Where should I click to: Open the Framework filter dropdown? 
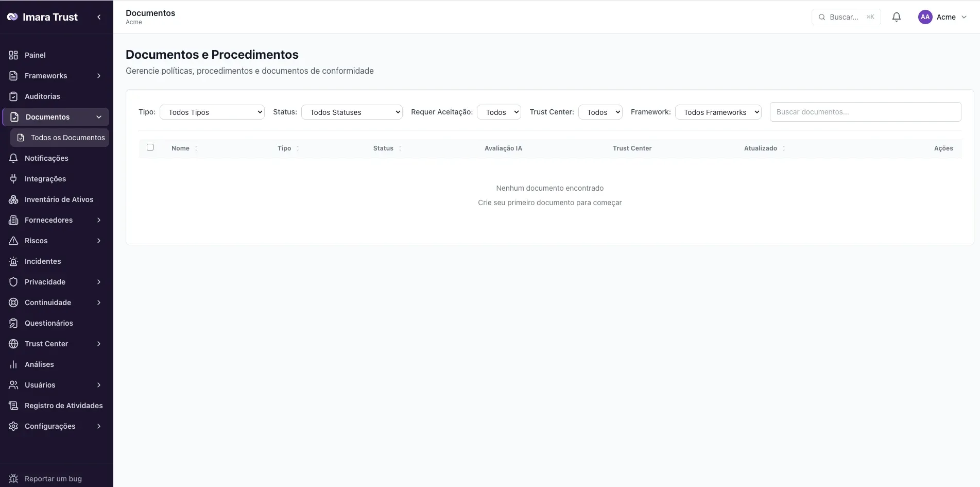click(x=718, y=112)
